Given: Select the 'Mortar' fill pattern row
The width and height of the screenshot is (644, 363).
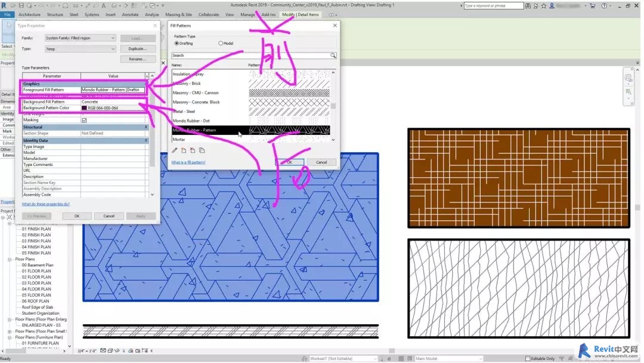Looking at the screenshot, I should tap(250, 139).
